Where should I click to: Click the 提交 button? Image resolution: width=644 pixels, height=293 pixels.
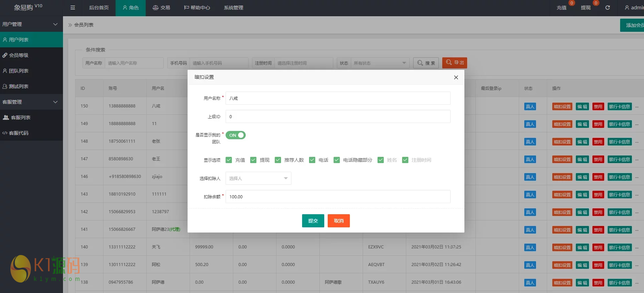pos(313,221)
